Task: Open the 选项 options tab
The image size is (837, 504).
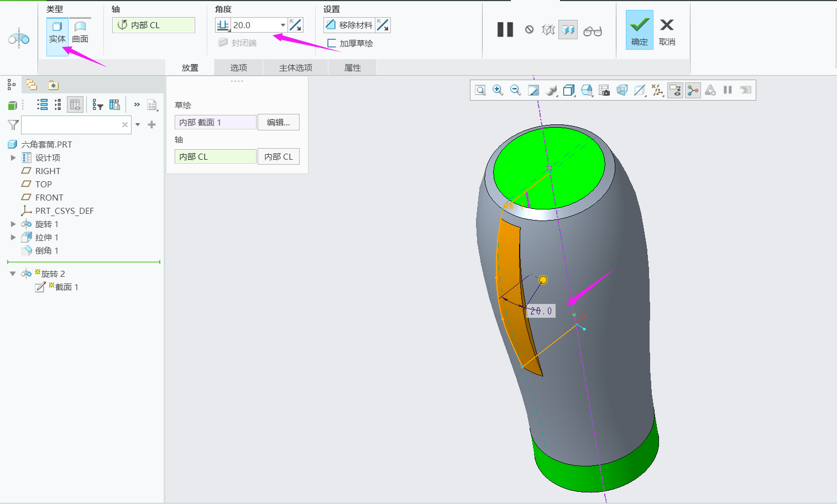Action: click(239, 67)
